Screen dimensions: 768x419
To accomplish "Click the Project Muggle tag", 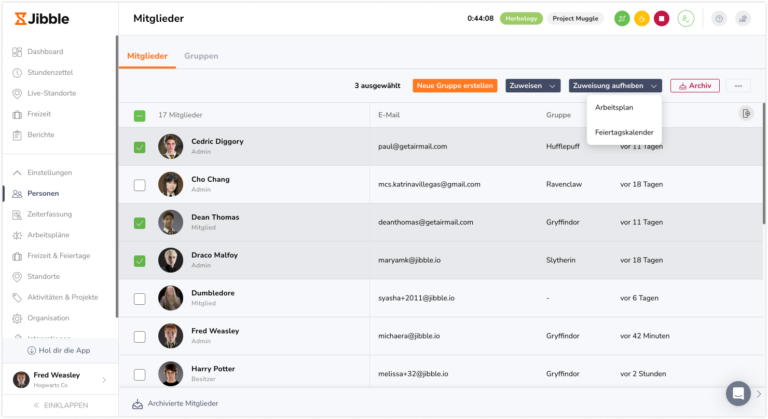I will click(x=576, y=19).
